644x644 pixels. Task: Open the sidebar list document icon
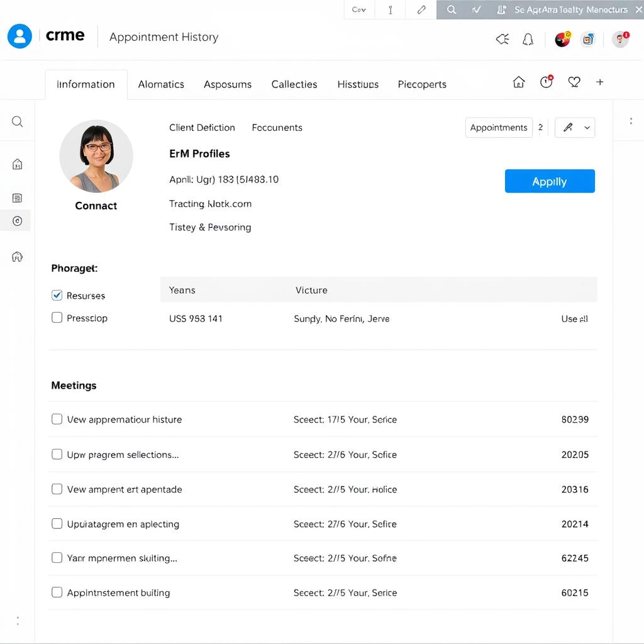click(x=17, y=198)
